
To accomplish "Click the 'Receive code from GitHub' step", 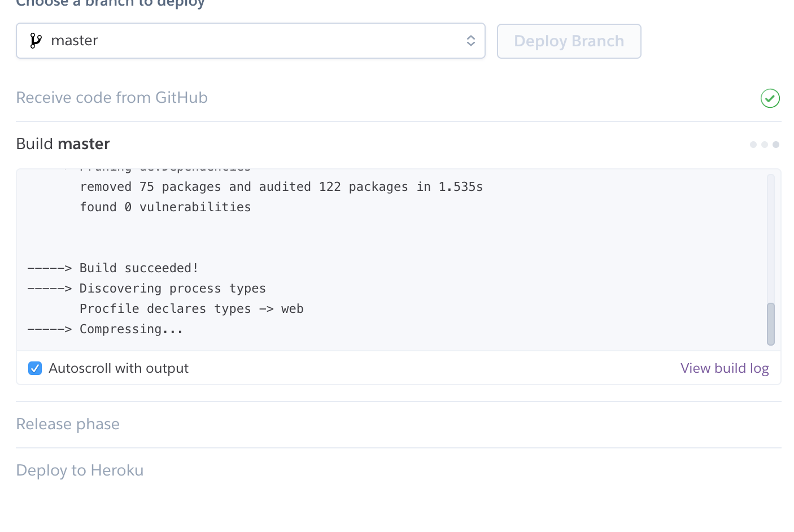I will pos(112,98).
